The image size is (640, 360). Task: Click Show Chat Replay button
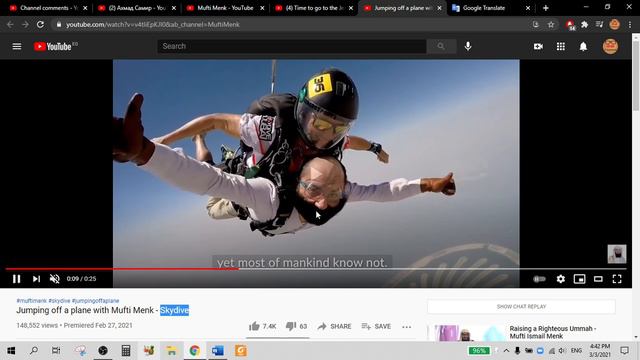click(521, 307)
